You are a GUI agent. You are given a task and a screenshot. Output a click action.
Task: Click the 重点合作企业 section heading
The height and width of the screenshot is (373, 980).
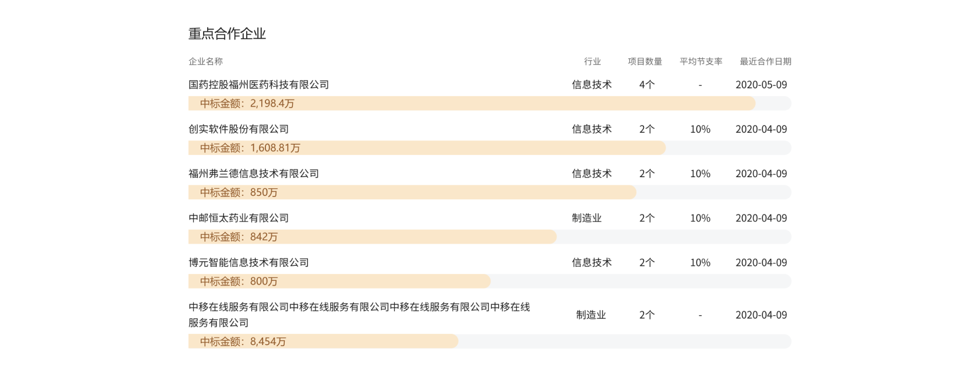click(x=227, y=34)
